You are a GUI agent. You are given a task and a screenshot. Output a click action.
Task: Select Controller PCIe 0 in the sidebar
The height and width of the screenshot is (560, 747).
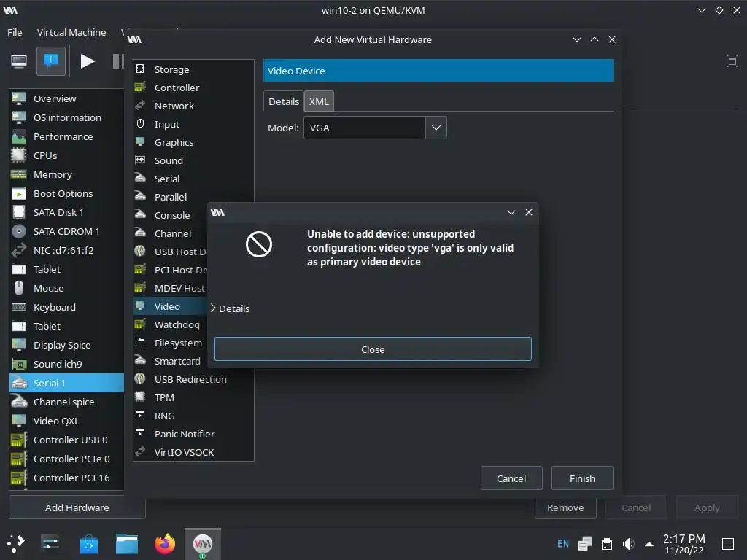tap(66, 459)
